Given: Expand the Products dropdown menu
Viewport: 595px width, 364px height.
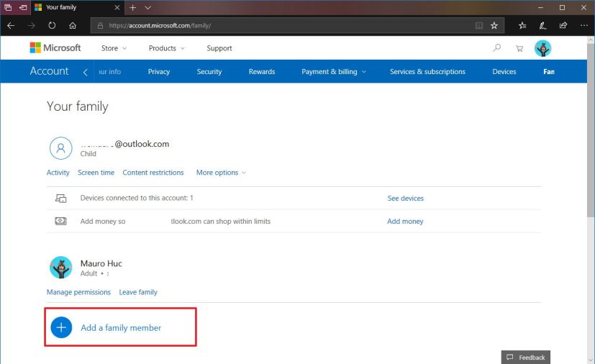Looking at the screenshot, I should point(167,48).
